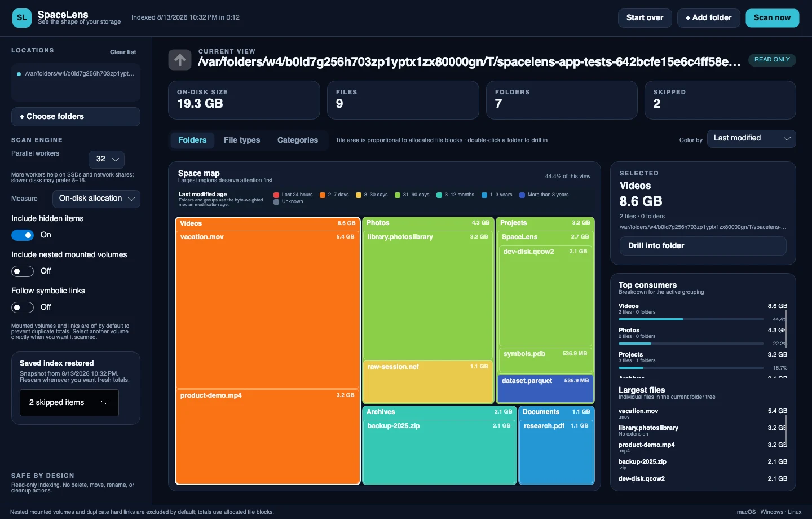Select the dev-disk.qcow2 tile
This screenshot has width=812, height=519.
click(x=545, y=296)
